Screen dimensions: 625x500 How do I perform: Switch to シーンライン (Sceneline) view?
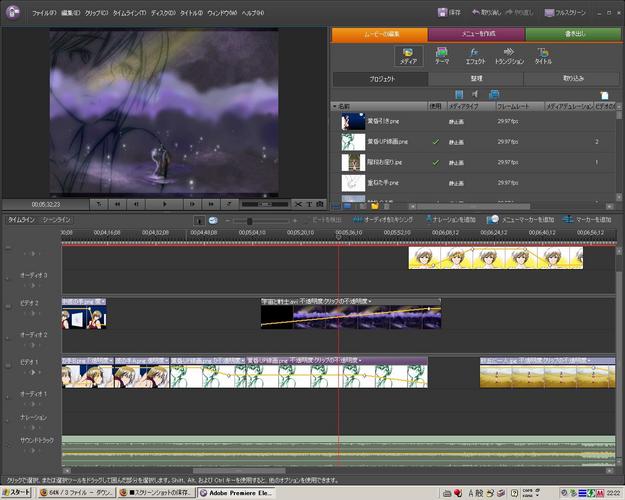[x=57, y=220]
